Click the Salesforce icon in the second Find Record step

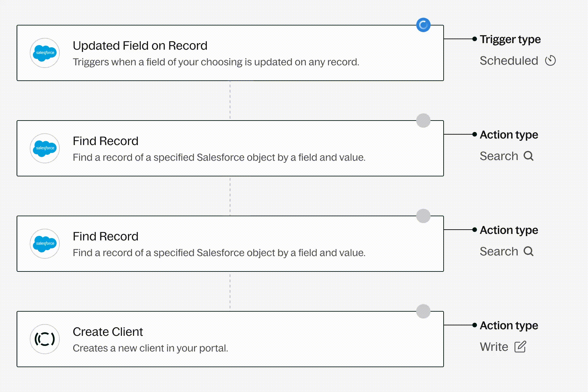coord(45,244)
